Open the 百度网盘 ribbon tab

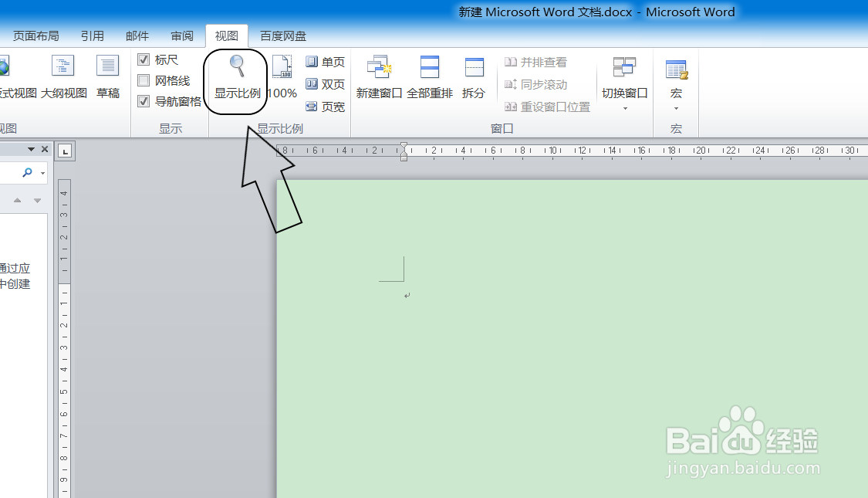[x=284, y=35]
